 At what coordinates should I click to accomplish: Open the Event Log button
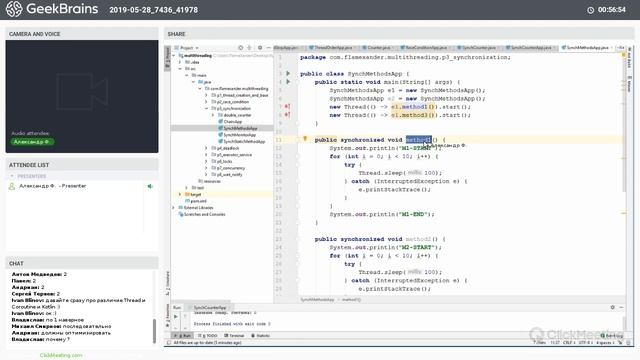tap(612, 336)
